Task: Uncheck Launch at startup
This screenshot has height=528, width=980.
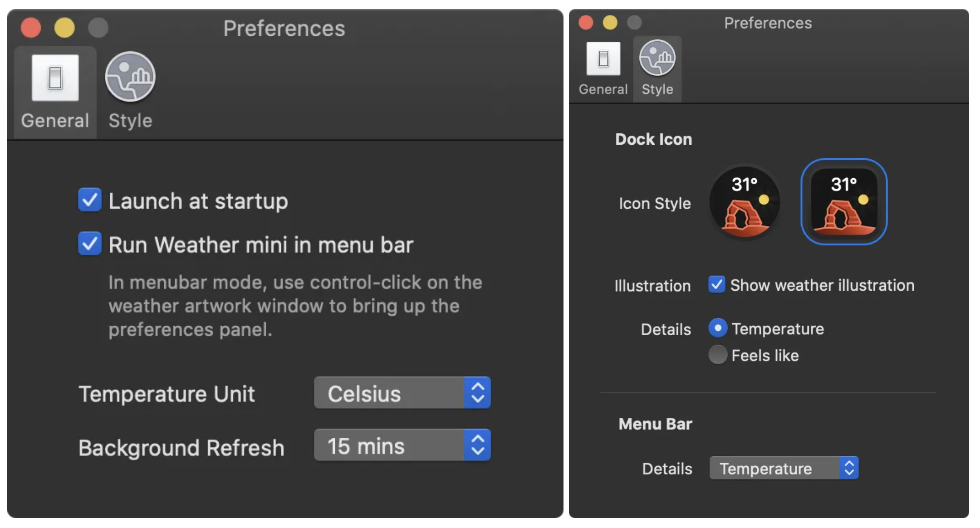Action: coord(90,200)
